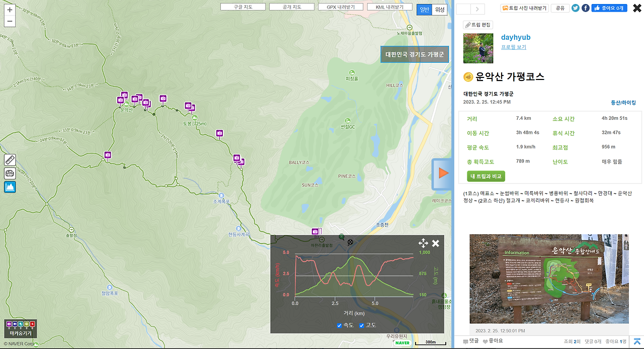Jump to top with the blue up arrow
The width and height of the screenshot is (644, 349).
[637, 341]
